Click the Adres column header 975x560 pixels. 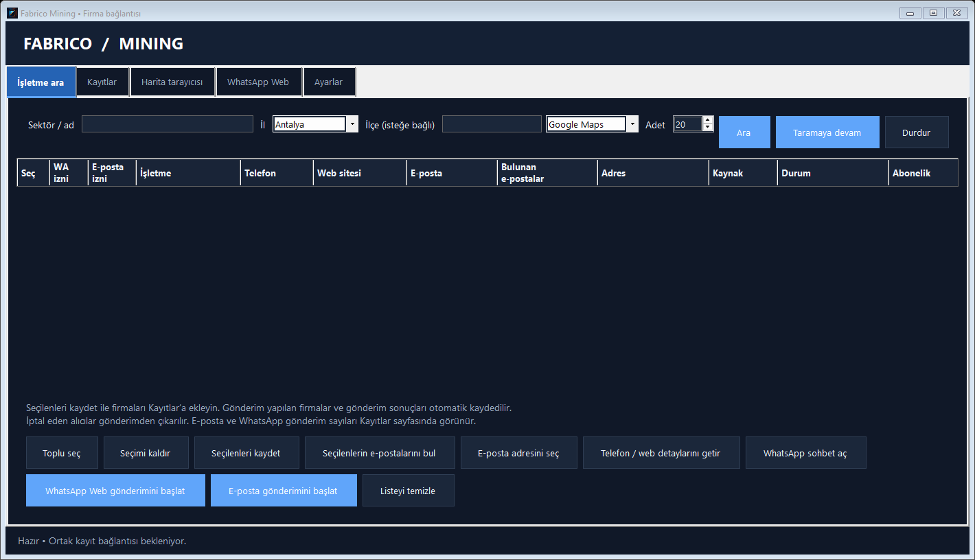tap(653, 173)
